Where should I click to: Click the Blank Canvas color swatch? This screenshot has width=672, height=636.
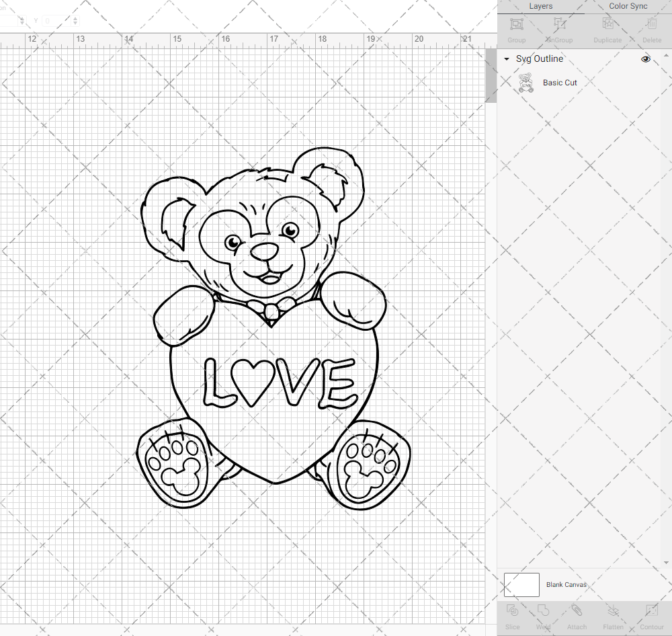(521, 584)
